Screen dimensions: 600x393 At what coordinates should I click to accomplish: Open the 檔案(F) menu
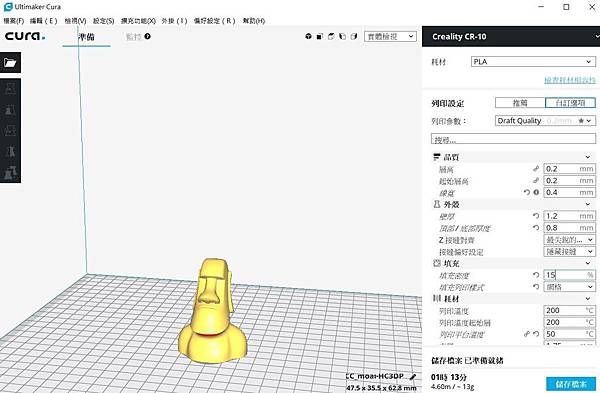[14, 21]
